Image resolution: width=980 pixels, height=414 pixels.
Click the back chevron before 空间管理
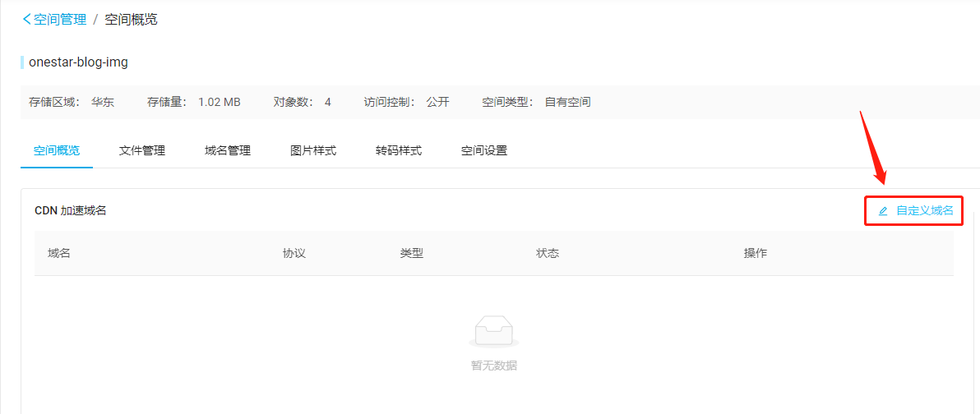point(27,19)
